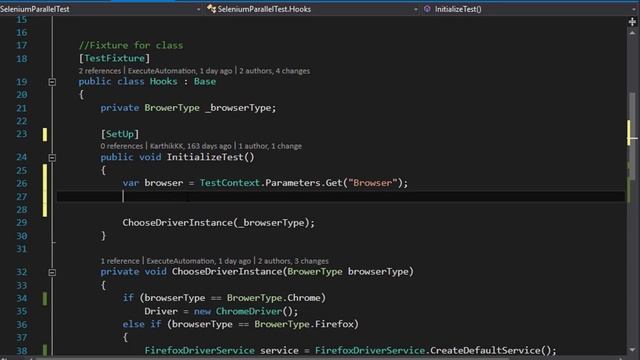This screenshot has height=360, width=640.
Task: Open the '2 references' CodeLens link
Action: [x=100, y=71]
